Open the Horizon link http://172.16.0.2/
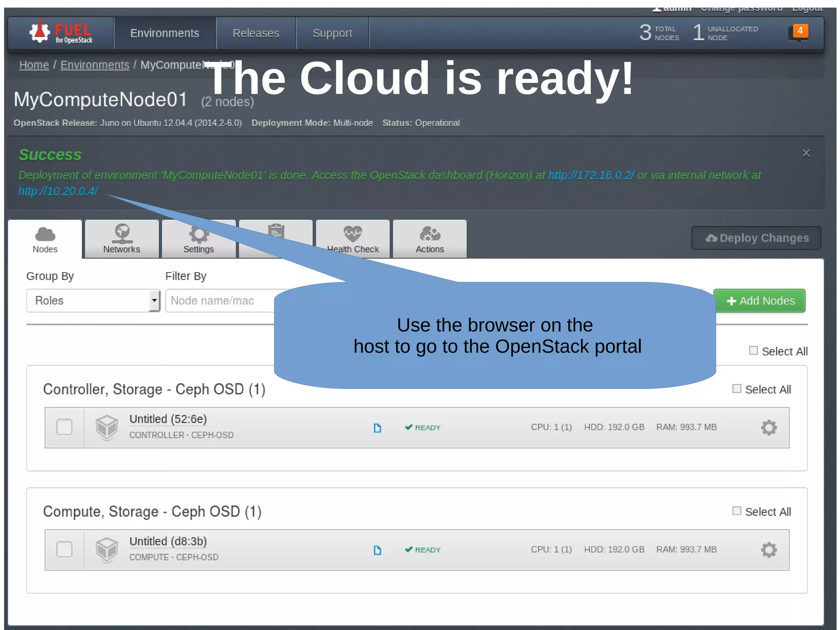Screen dimensions: 840x630 [591, 175]
